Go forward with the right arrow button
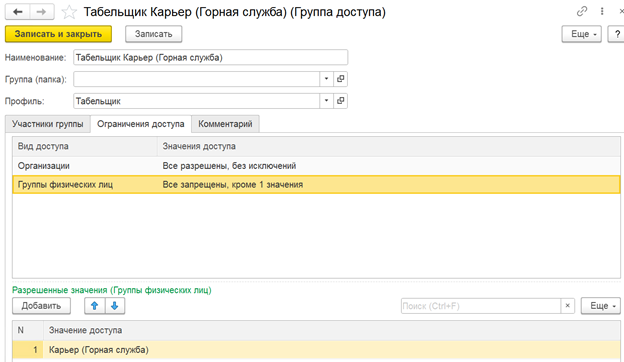Screen dimensions: 624x362 tap(42, 12)
